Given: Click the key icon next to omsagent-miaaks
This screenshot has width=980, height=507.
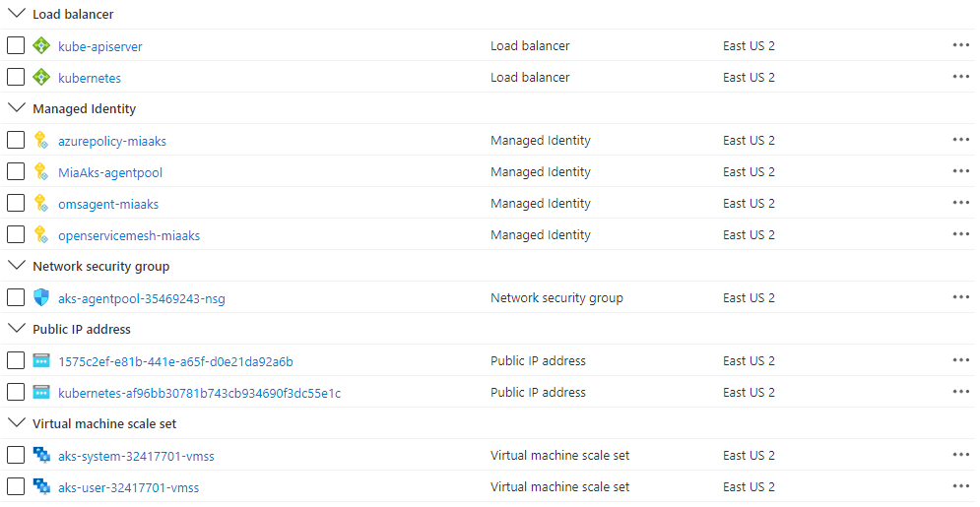Looking at the screenshot, I should click(41, 204).
